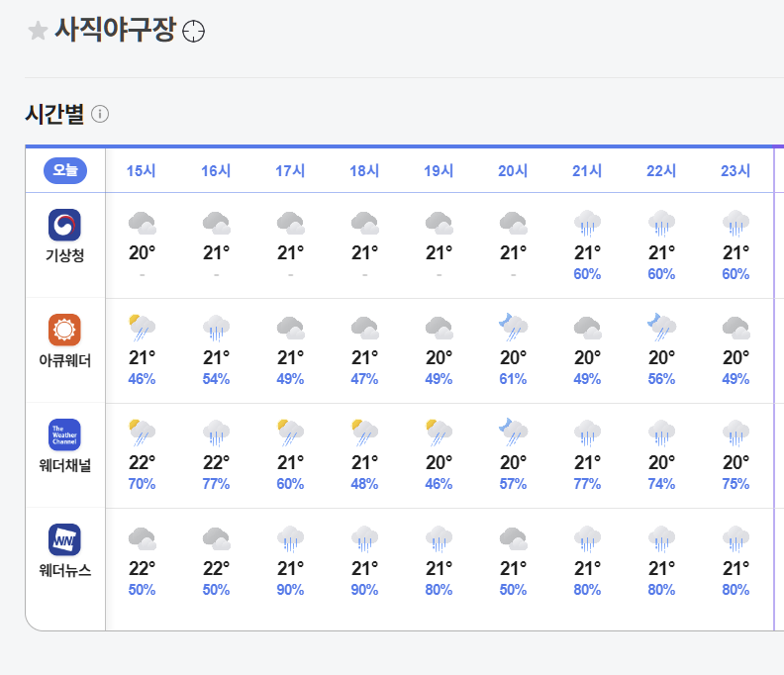Click 아큐웨더 46% precipitation at 15시
Screen dimensions: 784x675
point(142,379)
